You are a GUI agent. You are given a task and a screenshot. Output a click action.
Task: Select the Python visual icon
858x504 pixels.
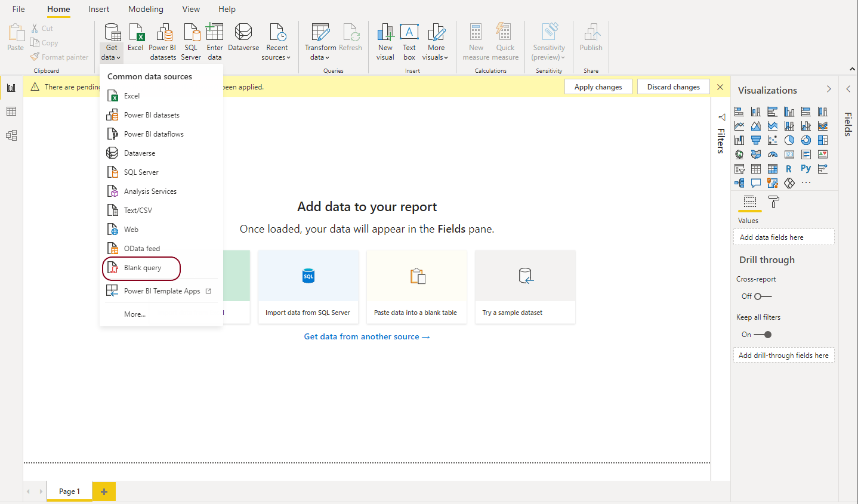805,169
